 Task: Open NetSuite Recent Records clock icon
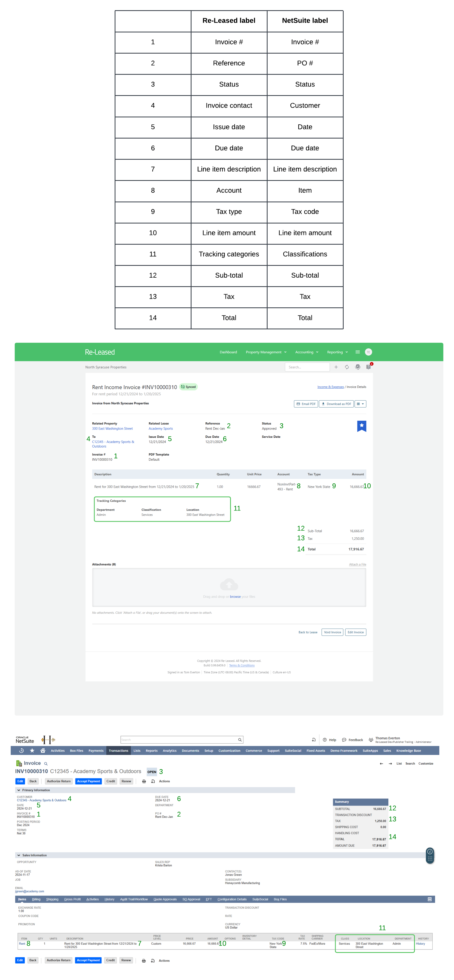click(22, 751)
